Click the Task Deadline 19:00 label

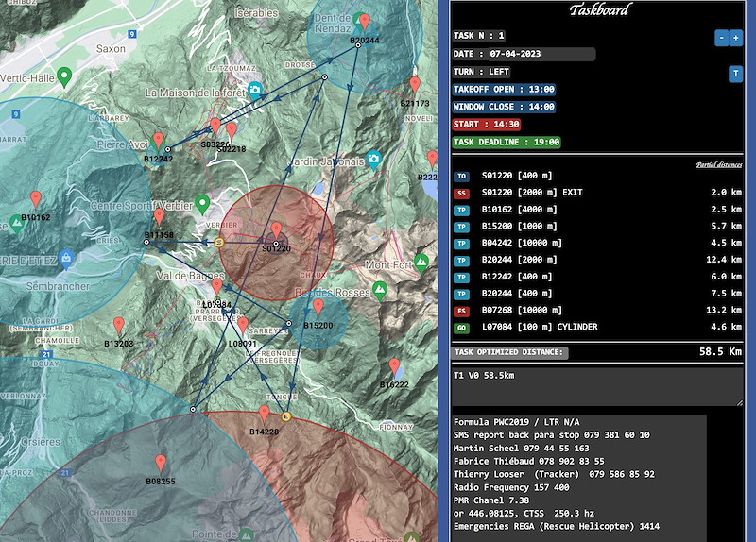(x=506, y=142)
